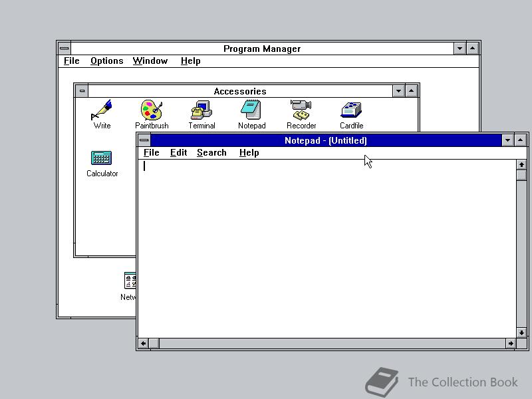Open Program Manager's File menu
This screenshot has width=532, height=399.
click(x=72, y=61)
